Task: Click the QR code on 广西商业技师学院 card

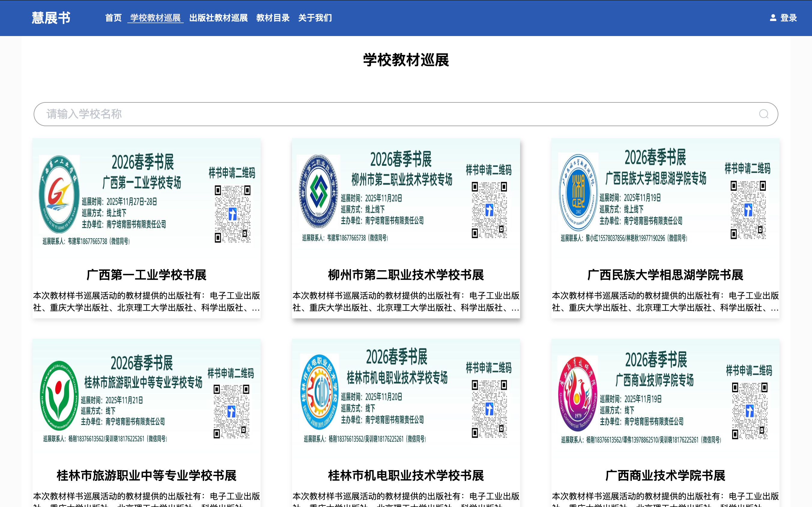Action: 749,411
